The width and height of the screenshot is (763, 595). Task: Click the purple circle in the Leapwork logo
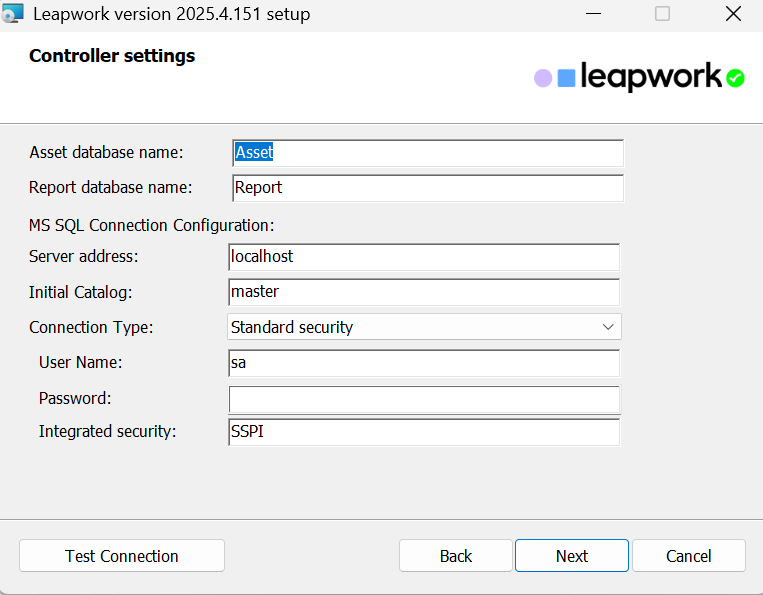click(543, 78)
